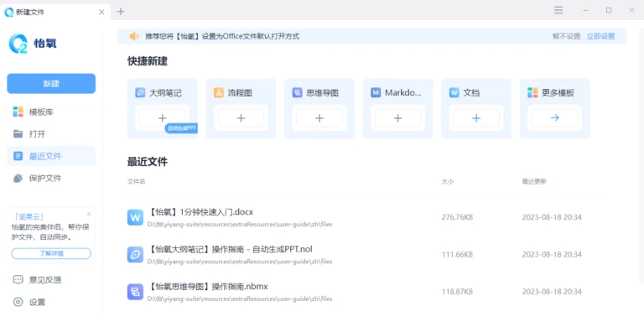Viewport: 644px width, 322px height.
Task: Click the 最近文件 document icon
Action: 18,156
